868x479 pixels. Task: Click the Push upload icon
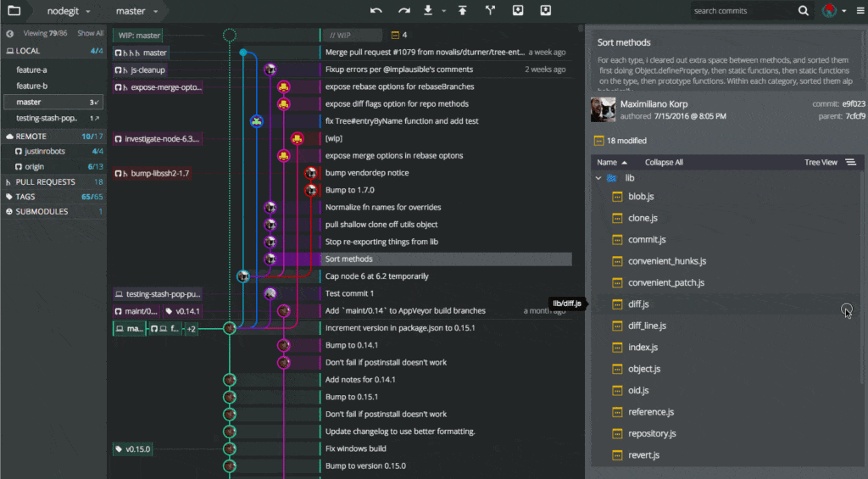coord(462,10)
